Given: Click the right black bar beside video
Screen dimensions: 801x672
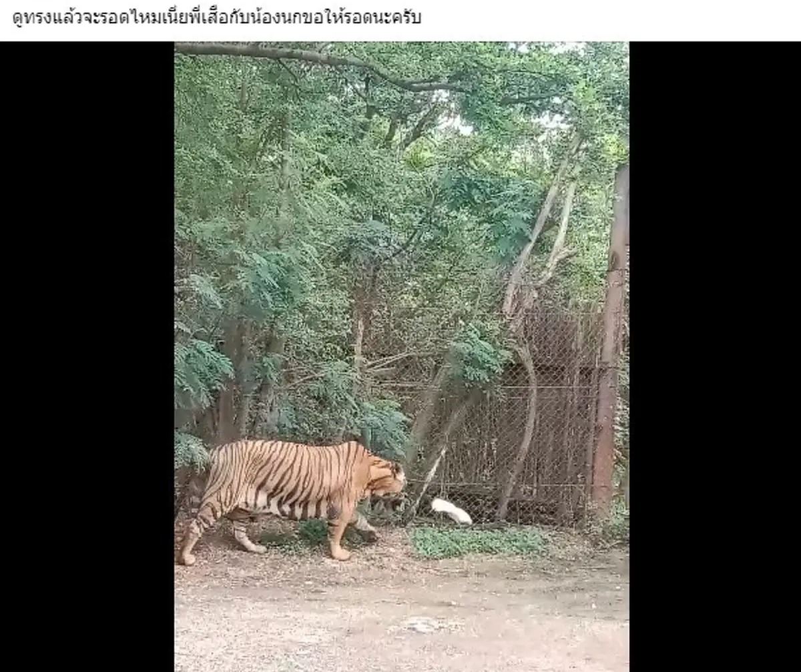Looking at the screenshot, I should coord(715,356).
